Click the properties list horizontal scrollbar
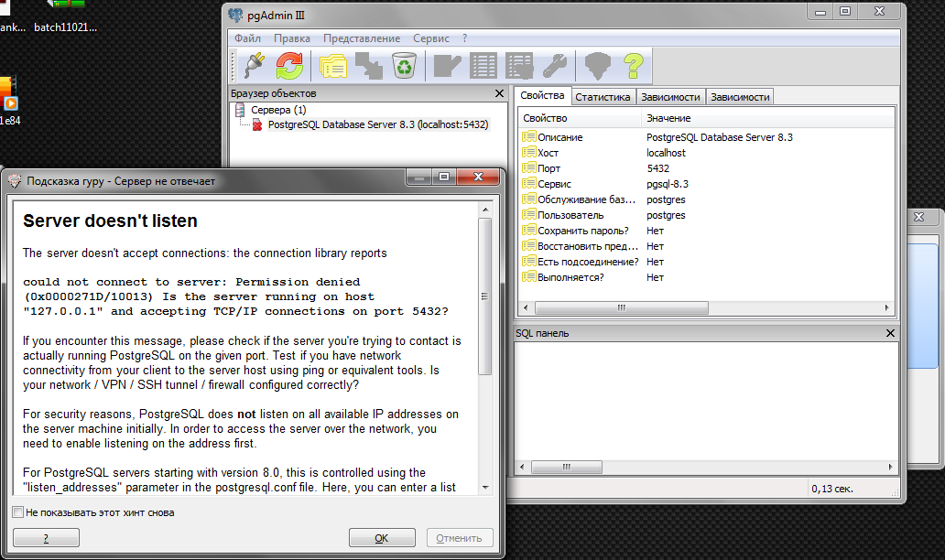Screen dimensions: 945x560 coord(623,307)
